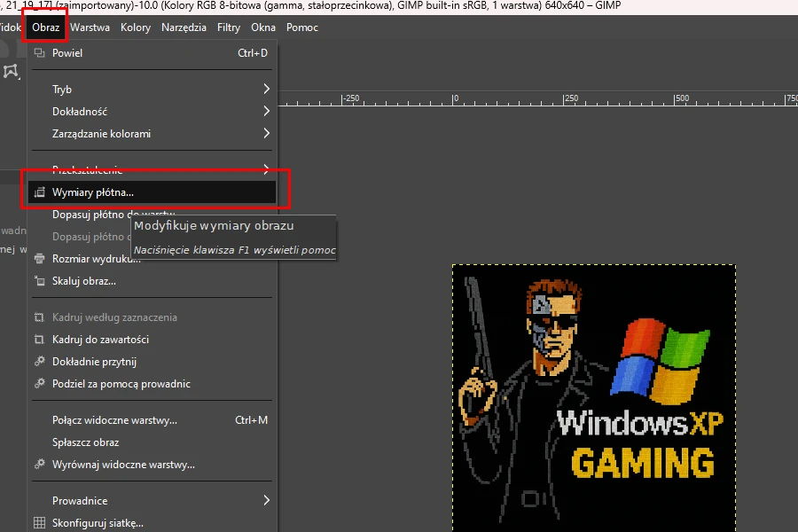Click the Windows XP Gaming image on canvas
This screenshot has height=532, width=798.
tap(594, 398)
